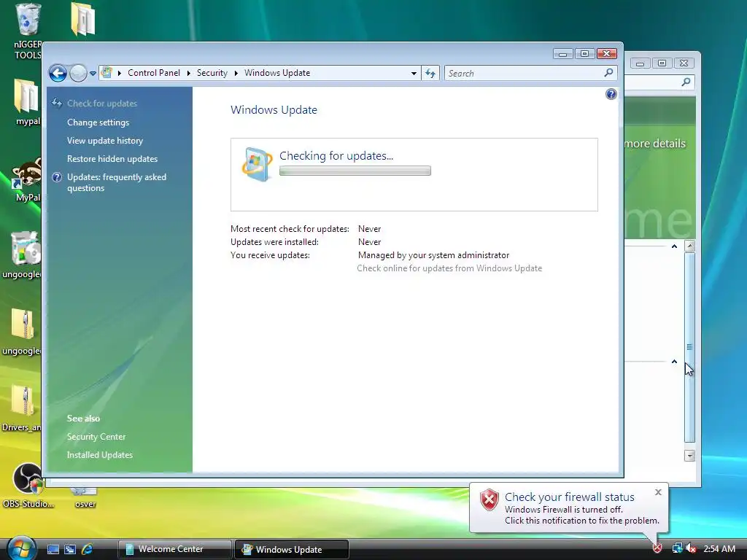Minimize the Windows Update window
This screenshot has height=560, width=747.
click(563, 53)
